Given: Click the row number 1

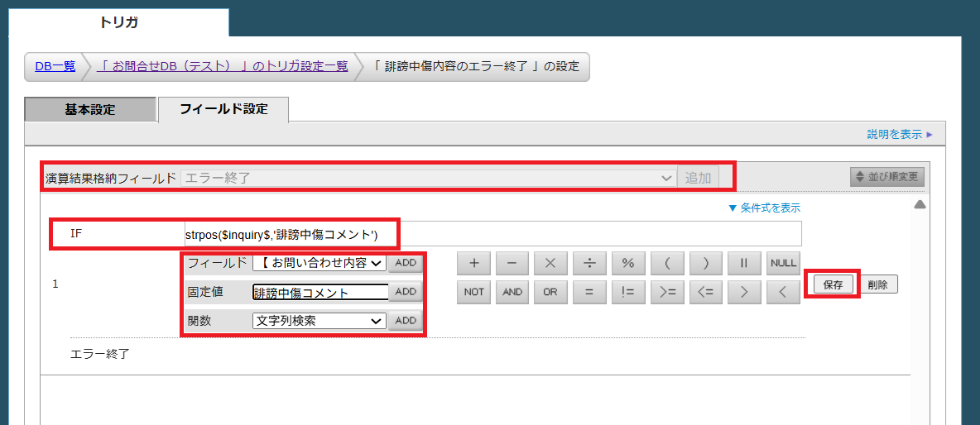Looking at the screenshot, I should point(55,284).
